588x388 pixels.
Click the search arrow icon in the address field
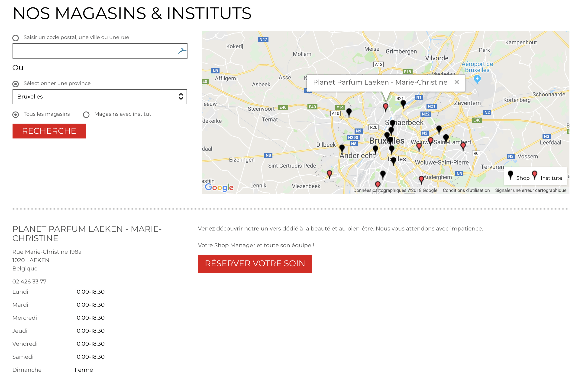(x=182, y=51)
